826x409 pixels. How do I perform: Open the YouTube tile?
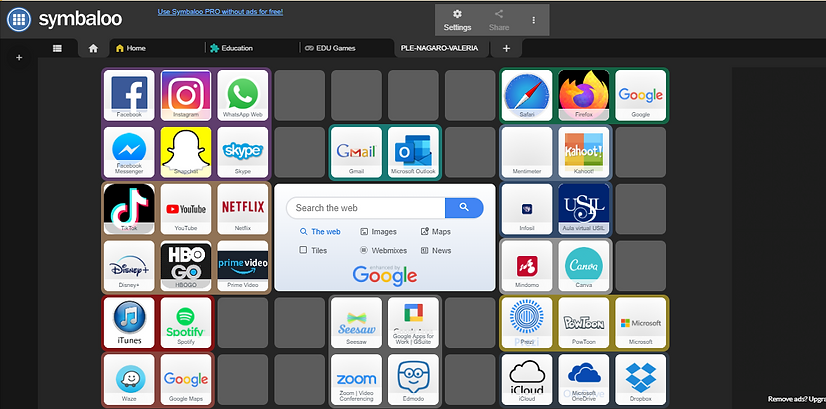[186, 209]
